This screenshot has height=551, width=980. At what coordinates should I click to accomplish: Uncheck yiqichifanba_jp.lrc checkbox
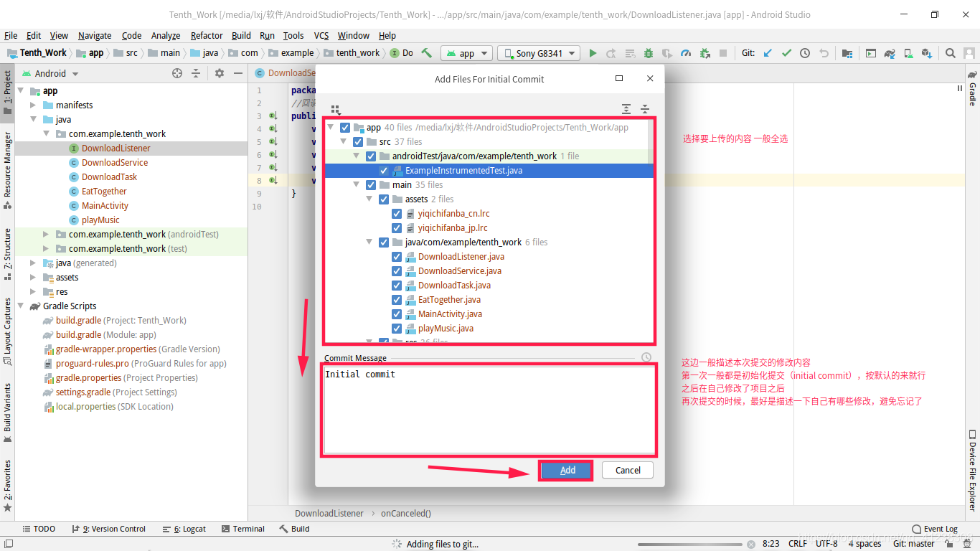point(397,228)
